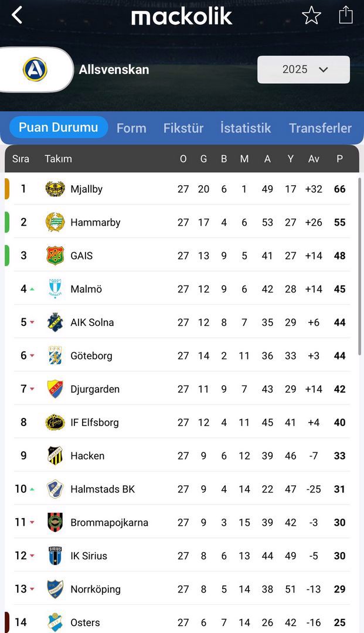Open the İstatistik tab
Screen dimensions: 364x633
click(246, 128)
